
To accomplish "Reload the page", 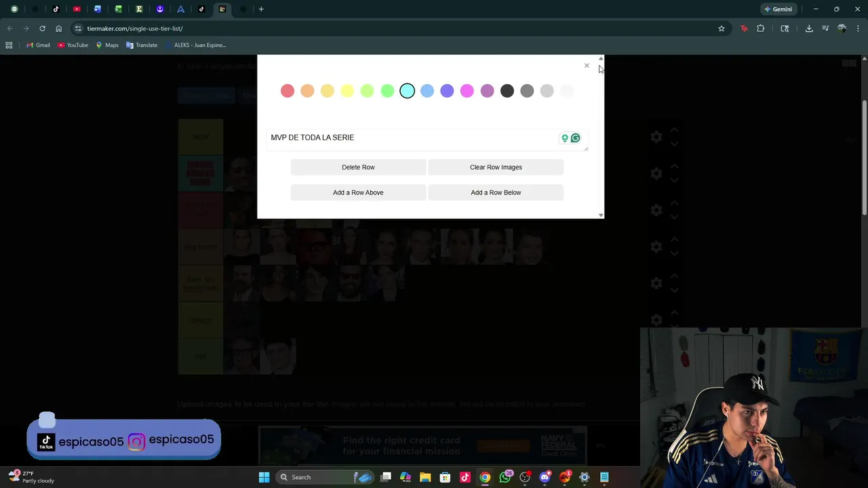I will coord(42,28).
